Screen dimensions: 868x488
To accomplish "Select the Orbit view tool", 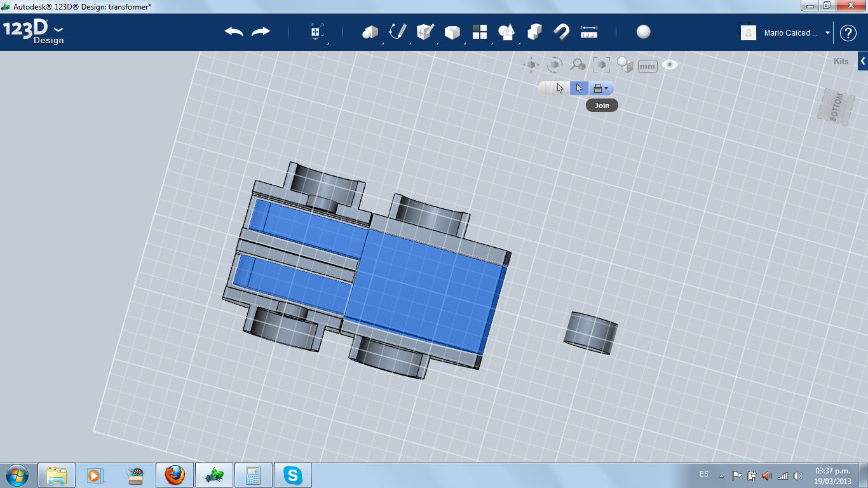I will (555, 65).
